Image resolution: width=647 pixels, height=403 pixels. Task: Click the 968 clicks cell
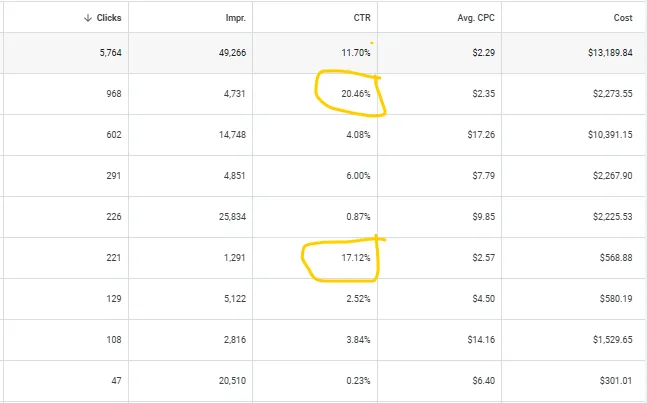click(110, 93)
